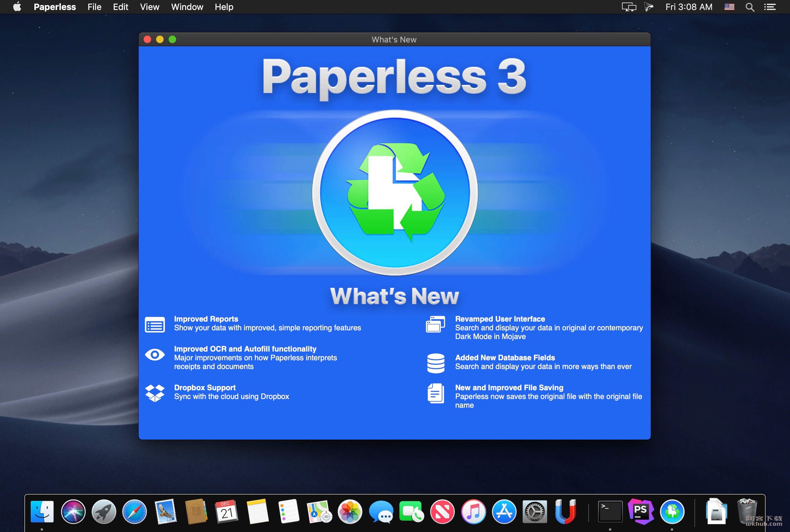Open Notification Center list icon
This screenshot has height=532, width=790.
tap(770, 7)
